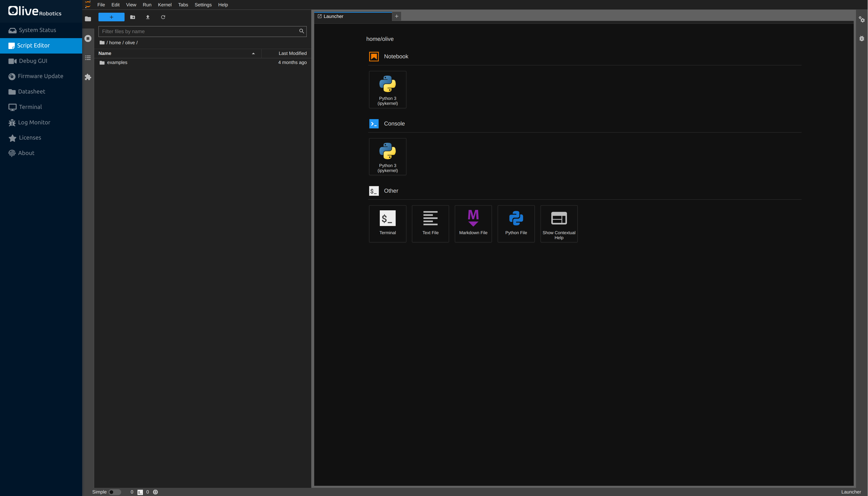868x496 pixels.
Task: Show the file browser panel
Action: [88, 19]
